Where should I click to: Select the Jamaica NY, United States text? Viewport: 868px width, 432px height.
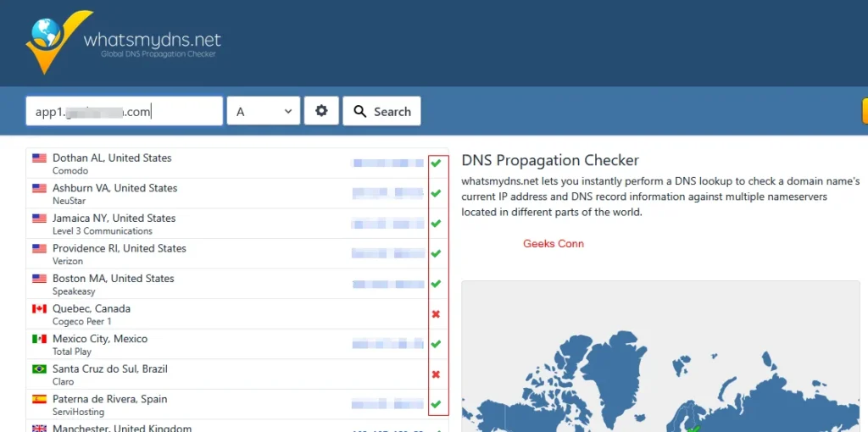click(114, 218)
